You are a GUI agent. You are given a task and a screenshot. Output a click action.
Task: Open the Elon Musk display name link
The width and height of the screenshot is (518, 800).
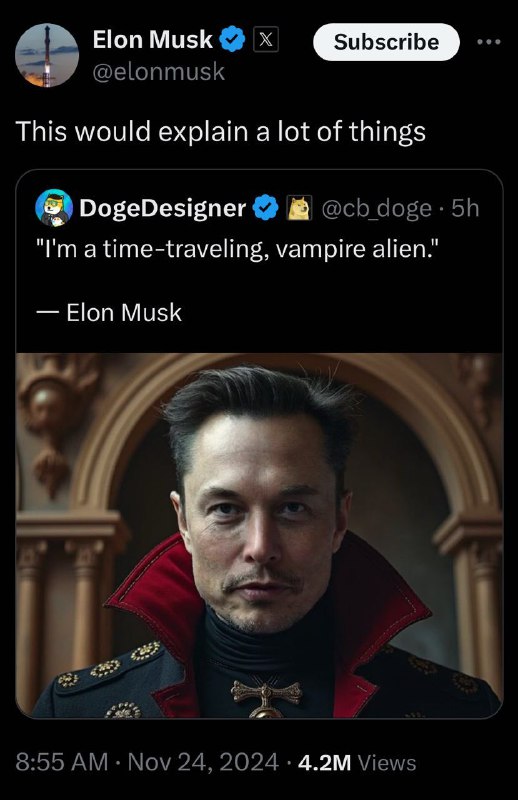point(153,39)
